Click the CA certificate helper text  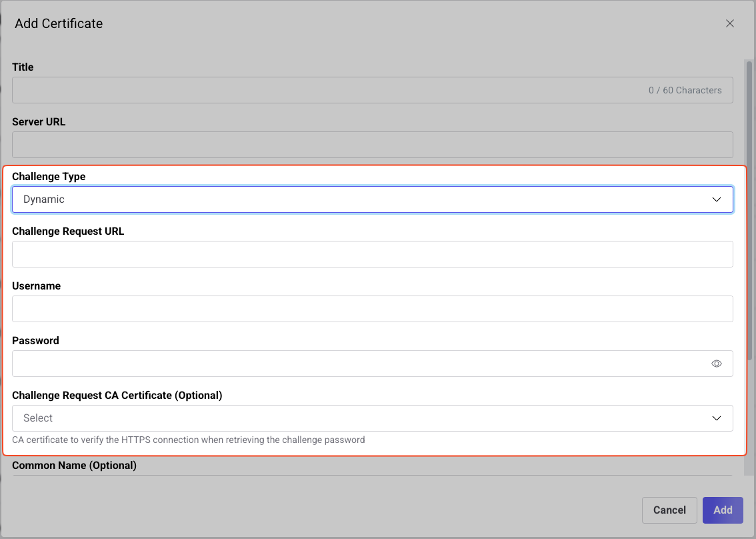[188, 440]
